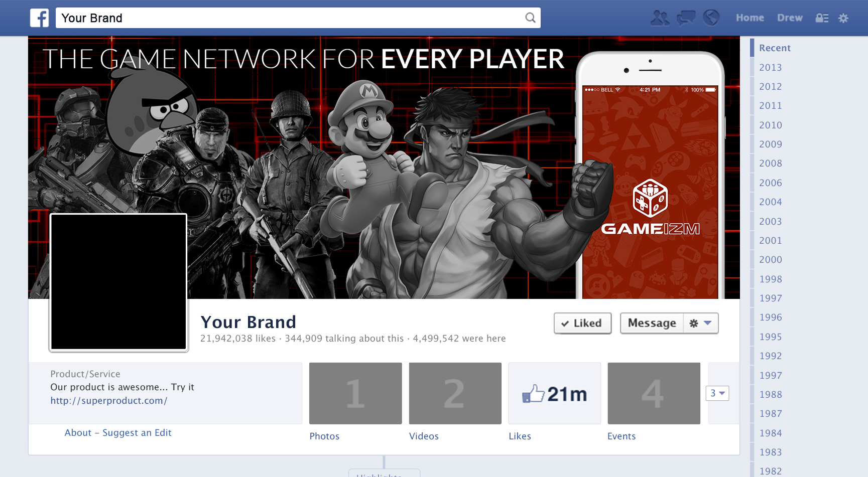Screen dimensions: 868x477
Task: Click the thumbs-up 21m Likes tile
Action: [554, 393]
